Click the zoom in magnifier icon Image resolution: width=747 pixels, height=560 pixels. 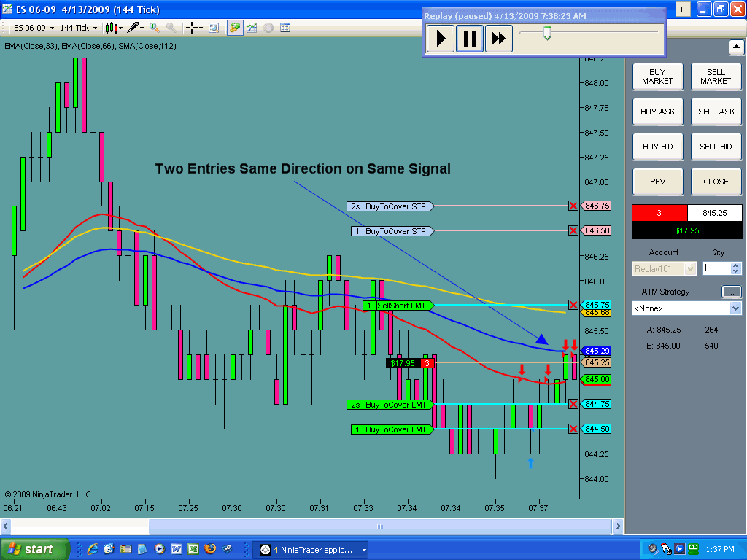click(155, 28)
